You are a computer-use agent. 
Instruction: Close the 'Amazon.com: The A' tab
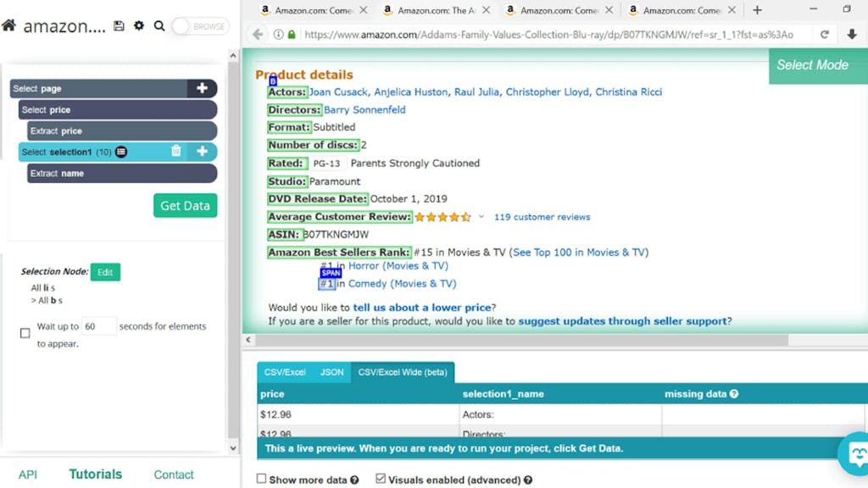[x=486, y=10]
